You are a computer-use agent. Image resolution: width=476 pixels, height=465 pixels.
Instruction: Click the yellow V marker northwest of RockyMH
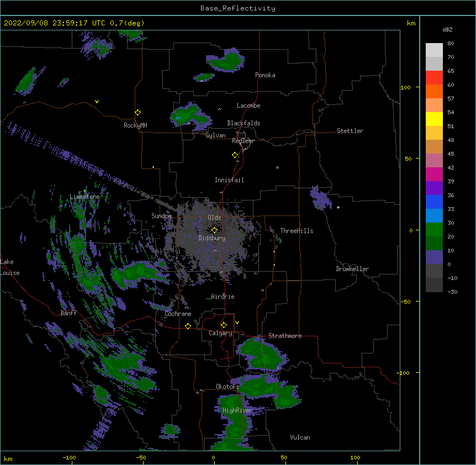click(97, 102)
